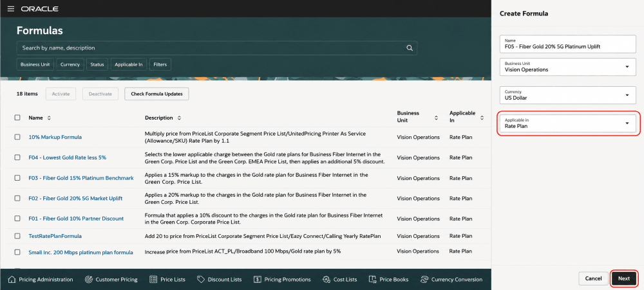644x290 pixels.
Task: Check the Small Inc. 200 Mbps row checkbox
Action: 17,252
